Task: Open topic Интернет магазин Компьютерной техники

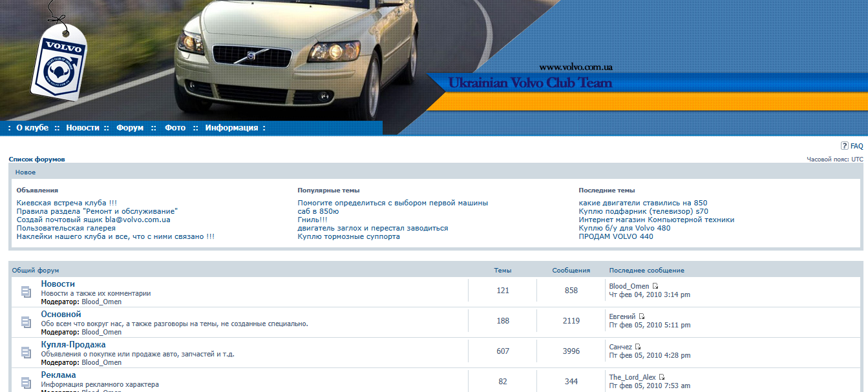Action: (657, 220)
